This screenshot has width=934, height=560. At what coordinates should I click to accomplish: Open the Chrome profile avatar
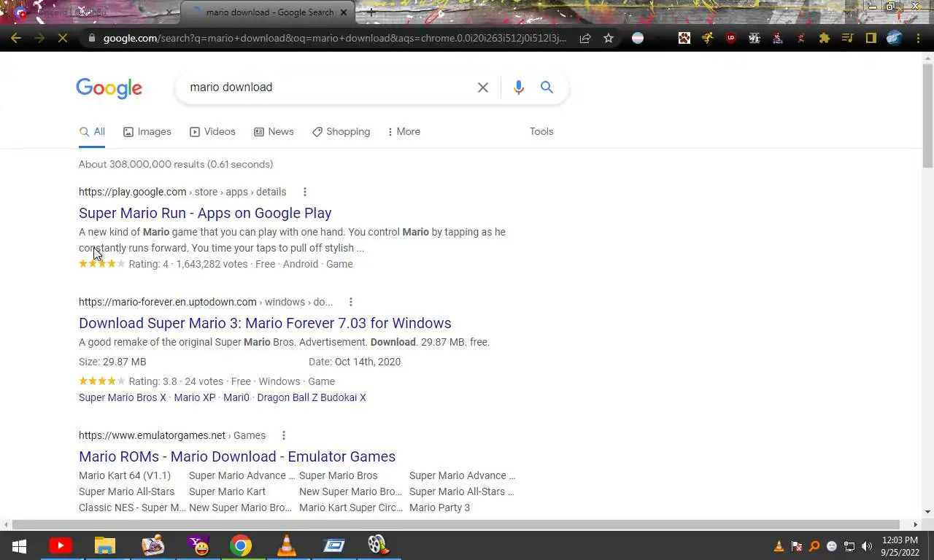point(895,38)
